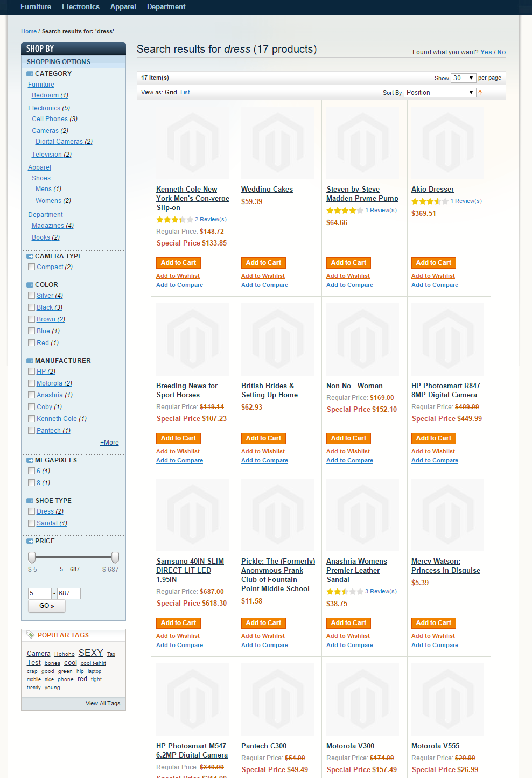
Task: Click Anashria Leather Sandal star rating
Action: [x=345, y=592]
